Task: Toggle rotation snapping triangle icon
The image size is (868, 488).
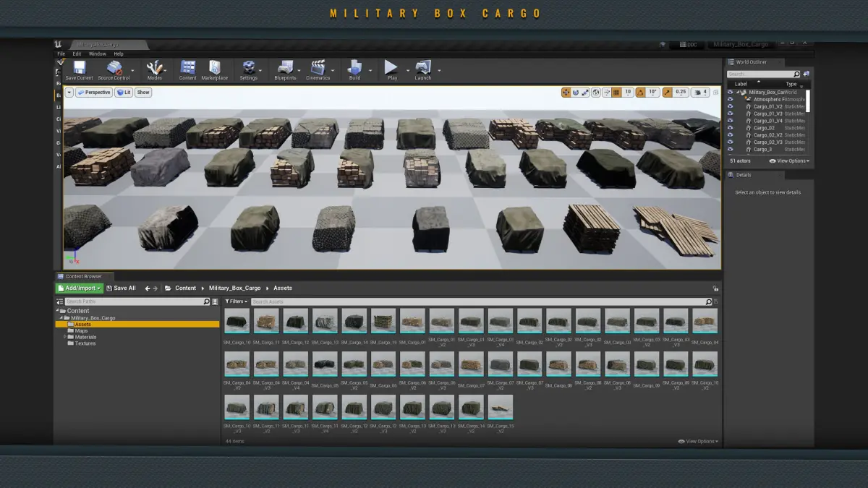Action: tap(640, 93)
